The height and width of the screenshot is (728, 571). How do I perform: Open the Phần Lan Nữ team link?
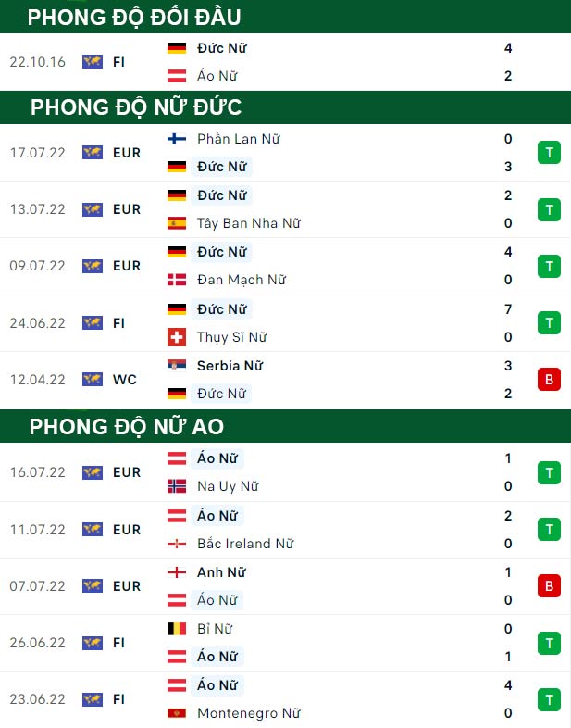239,139
